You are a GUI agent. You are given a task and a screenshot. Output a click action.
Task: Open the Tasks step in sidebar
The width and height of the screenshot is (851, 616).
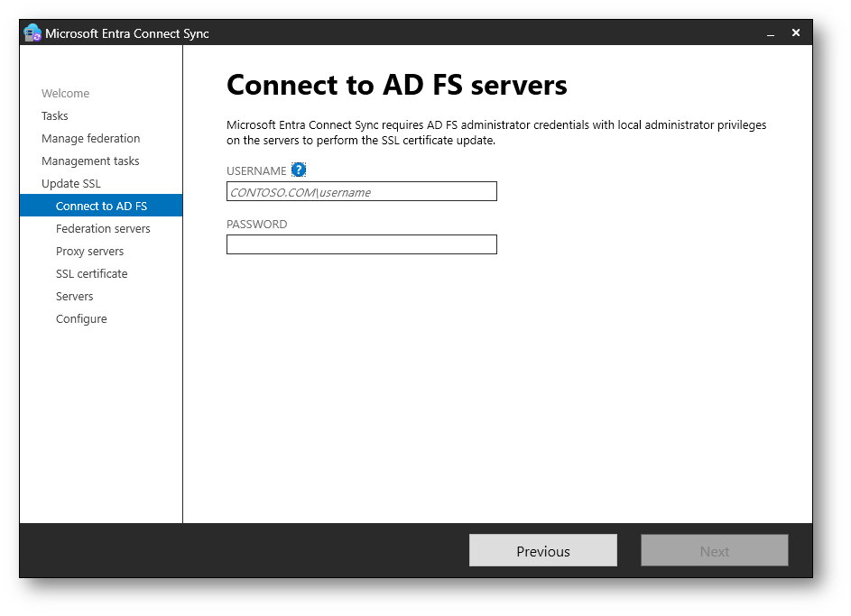[x=55, y=116]
